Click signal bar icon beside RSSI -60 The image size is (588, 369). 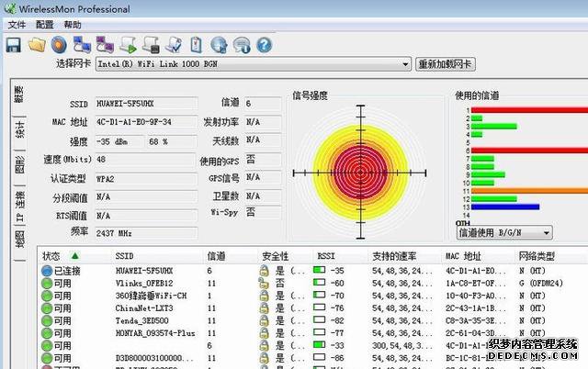click(x=319, y=283)
